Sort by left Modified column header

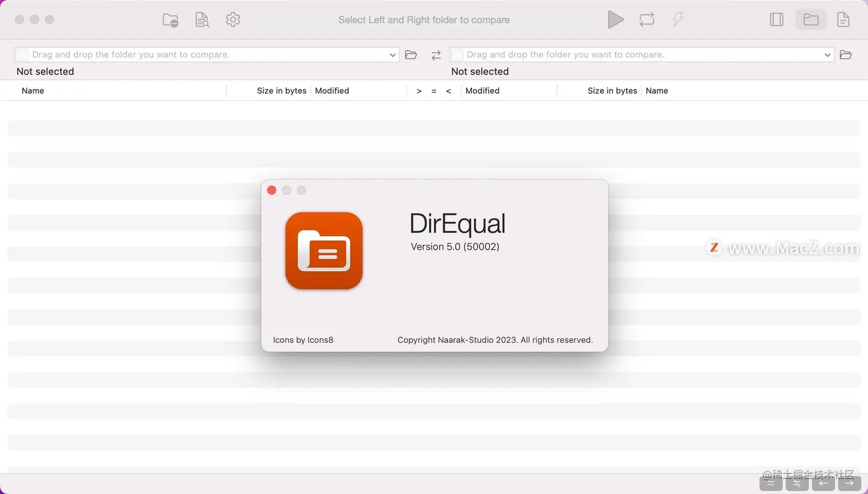332,91
